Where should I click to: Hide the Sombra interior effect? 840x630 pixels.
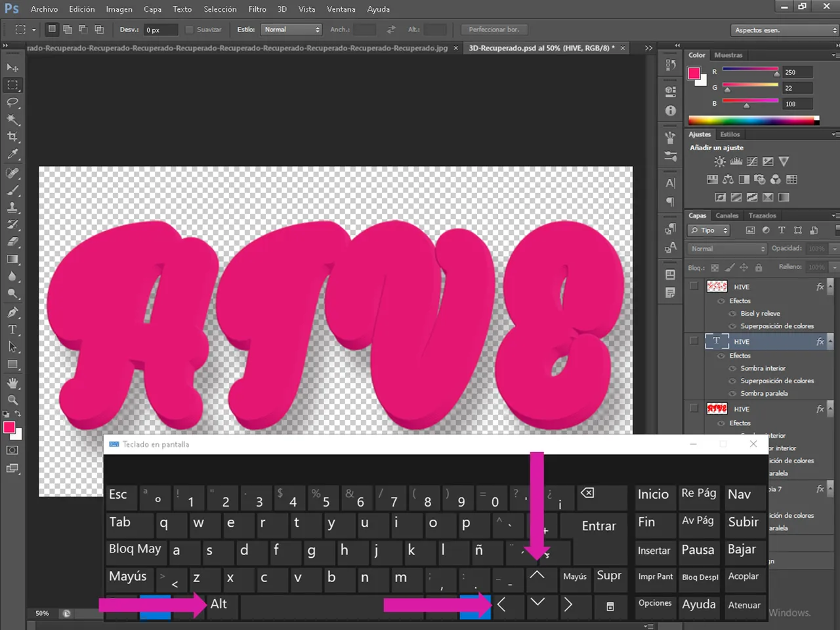click(732, 369)
